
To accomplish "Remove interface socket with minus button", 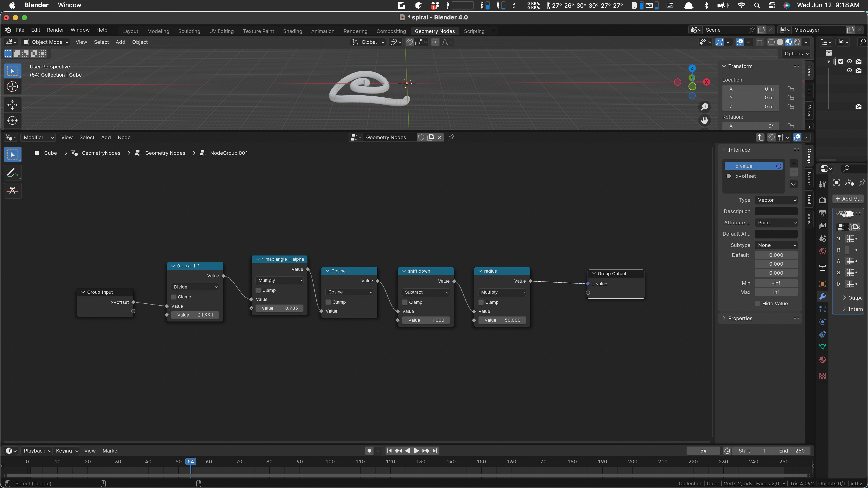I will pos(794,172).
